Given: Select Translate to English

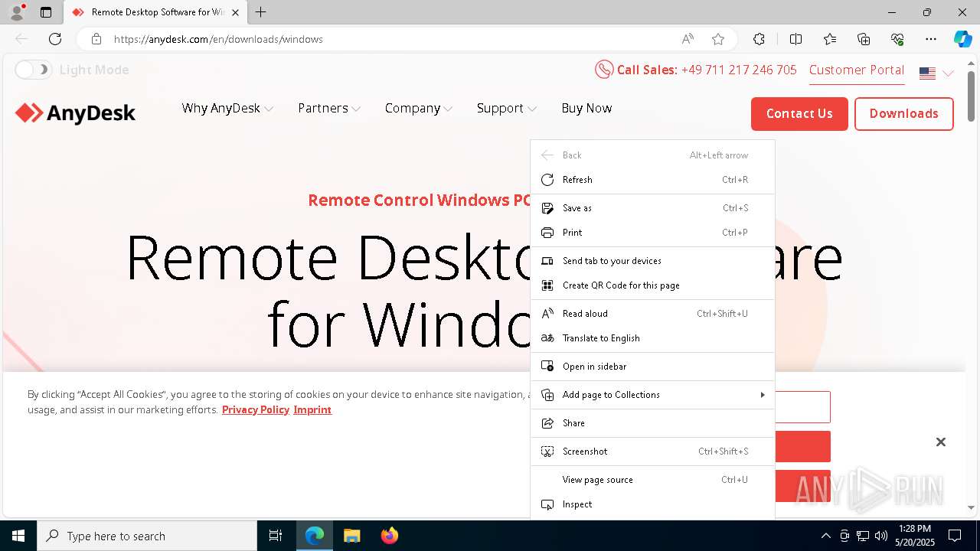Looking at the screenshot, I should (652, 338).
